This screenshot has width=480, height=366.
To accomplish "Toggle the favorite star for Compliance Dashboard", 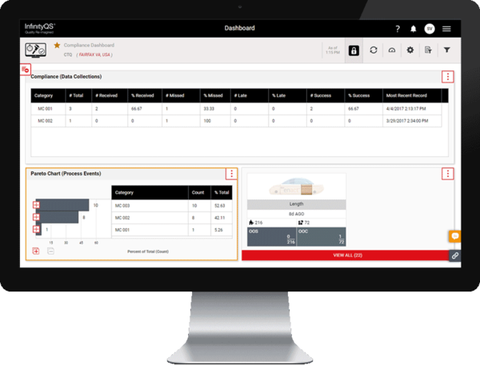I will [57, 45].
